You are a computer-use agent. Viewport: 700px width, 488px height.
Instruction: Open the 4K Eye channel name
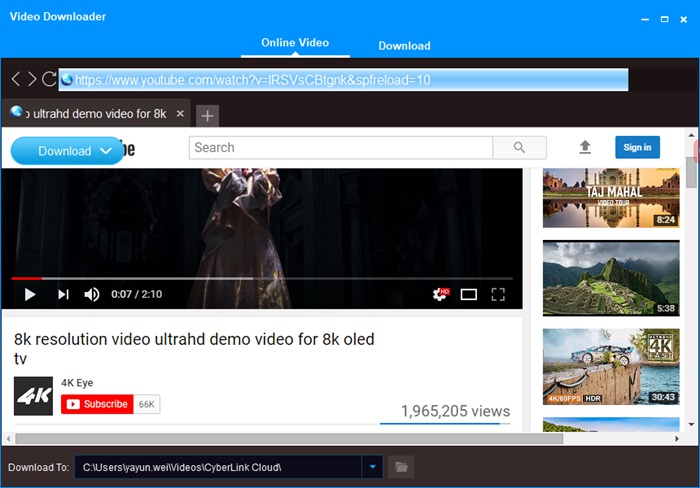[77, 383]
